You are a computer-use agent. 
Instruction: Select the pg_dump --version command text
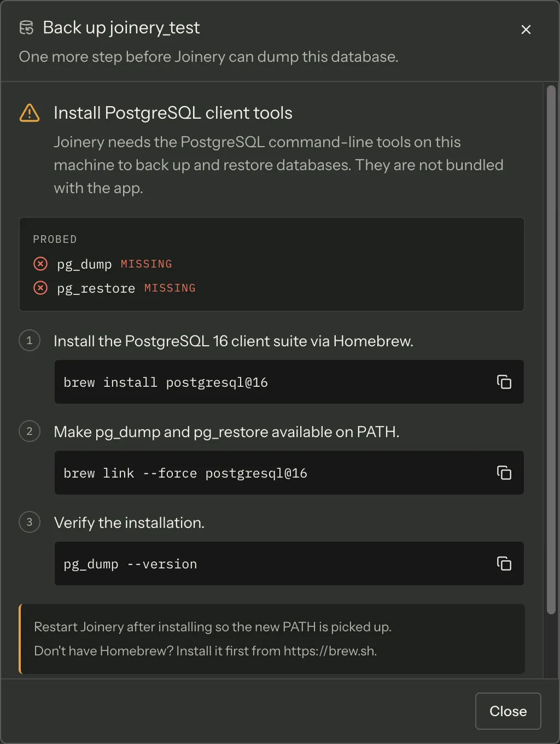130,564
